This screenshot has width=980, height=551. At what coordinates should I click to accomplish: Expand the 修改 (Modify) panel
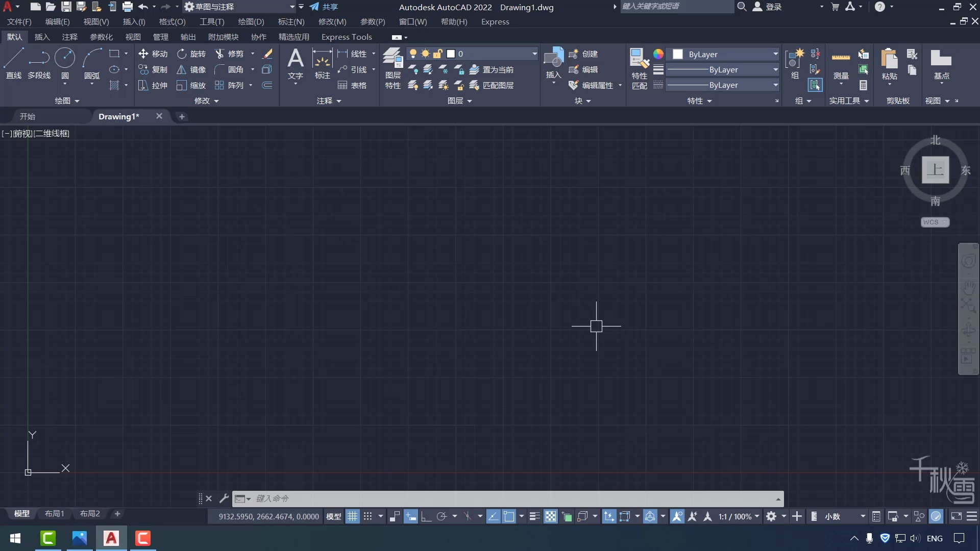click(206, 101)
